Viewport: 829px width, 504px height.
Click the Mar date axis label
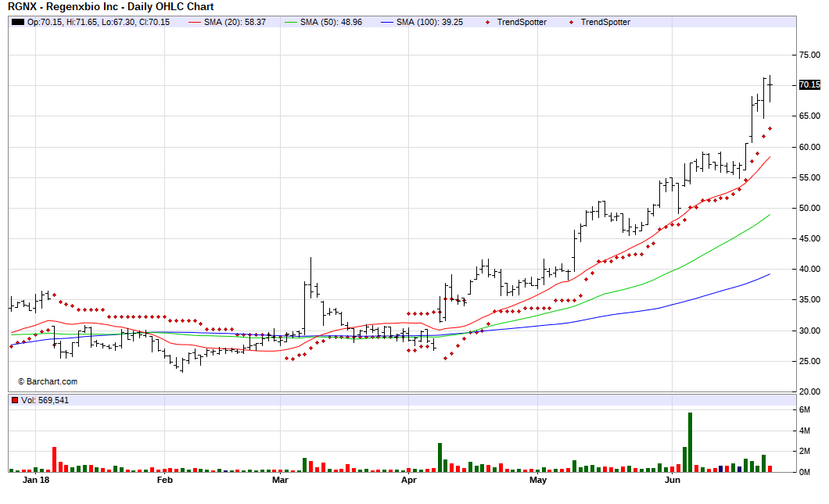[x=280, y=480]
